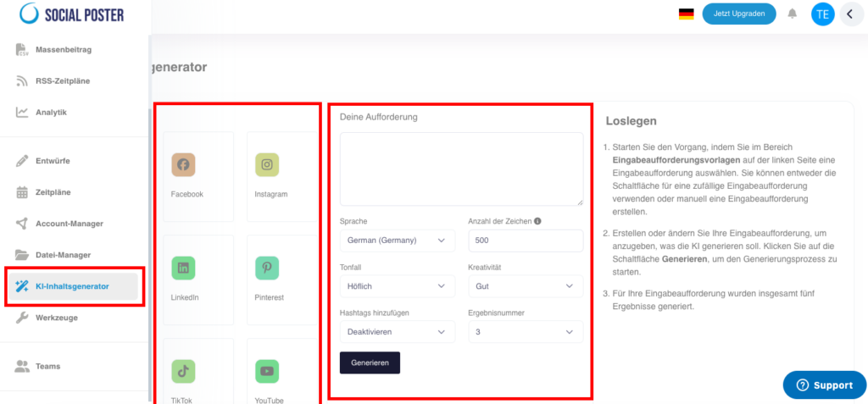
Task: Click the Instagram label text
Action: tap(271, 194)
